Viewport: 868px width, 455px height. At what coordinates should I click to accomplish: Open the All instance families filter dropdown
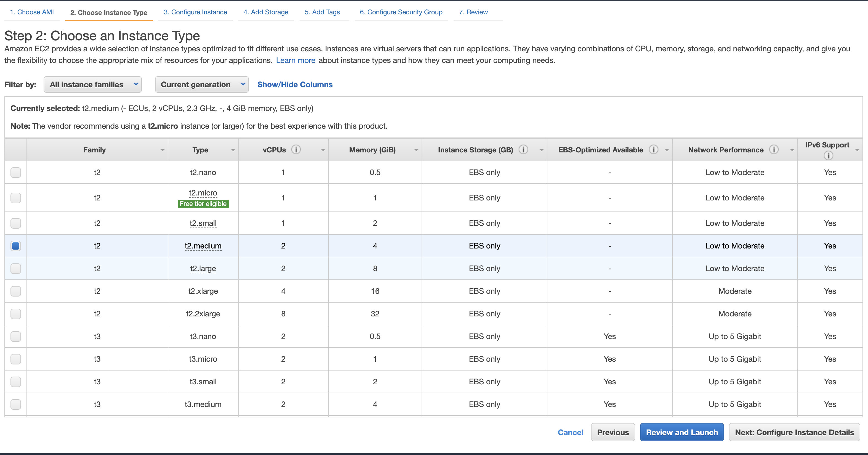(93, 85)
